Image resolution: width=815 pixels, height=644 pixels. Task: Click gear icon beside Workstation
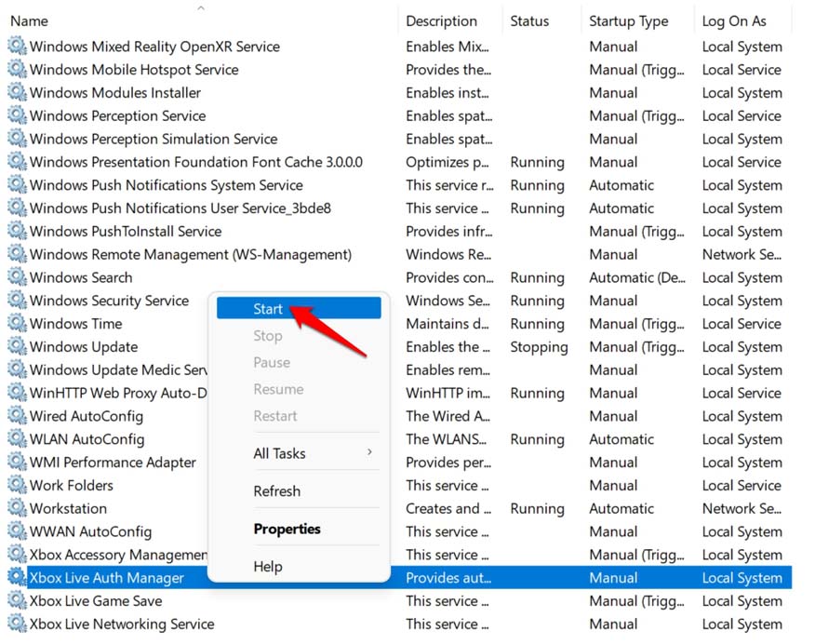tap(17, 508)
